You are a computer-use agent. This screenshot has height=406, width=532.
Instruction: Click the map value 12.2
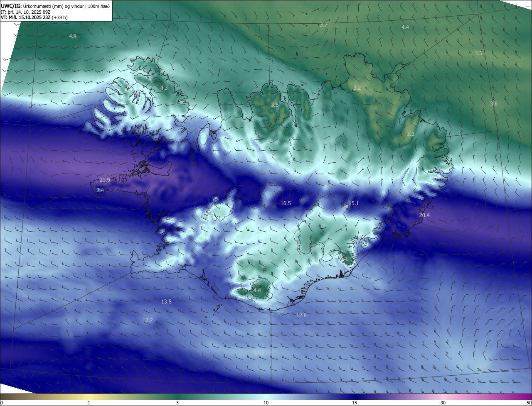(148, 320)
